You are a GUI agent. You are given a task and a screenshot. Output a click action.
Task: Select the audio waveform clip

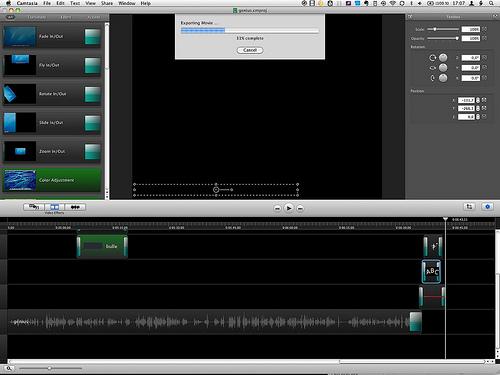tap(215, 322)
